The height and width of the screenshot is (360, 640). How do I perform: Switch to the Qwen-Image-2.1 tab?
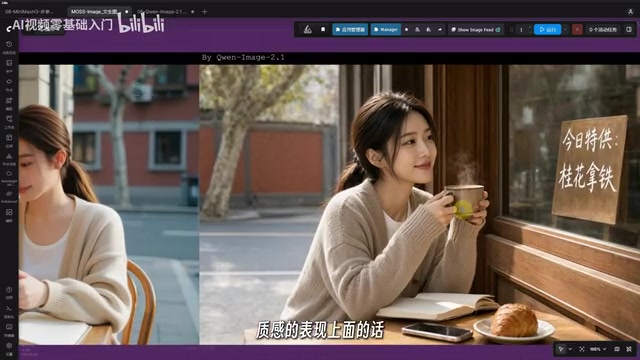pyautogui.click(x=162, y=11)
